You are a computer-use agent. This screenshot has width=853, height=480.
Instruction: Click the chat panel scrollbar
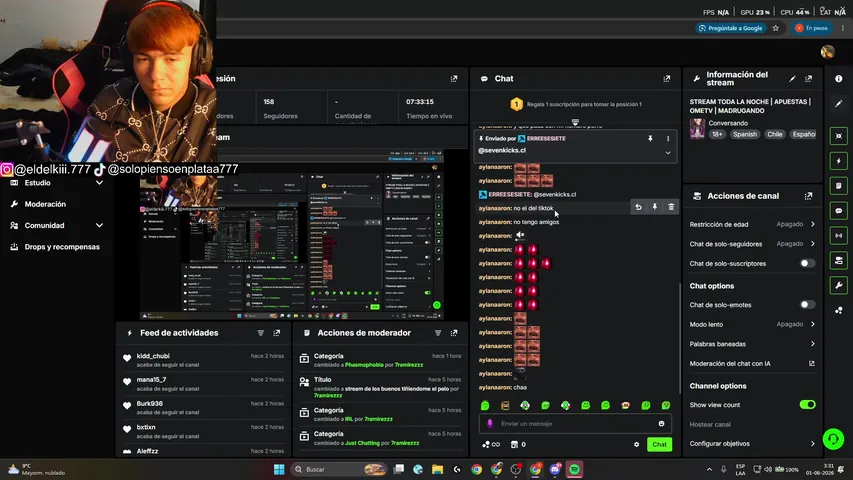pyautogui.click(x=680, y=337)
